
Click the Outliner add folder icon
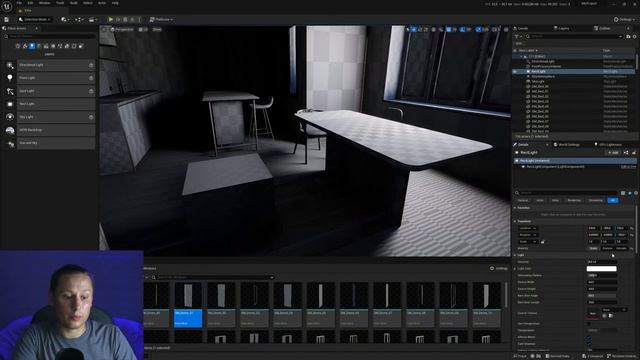click(629, 36)
